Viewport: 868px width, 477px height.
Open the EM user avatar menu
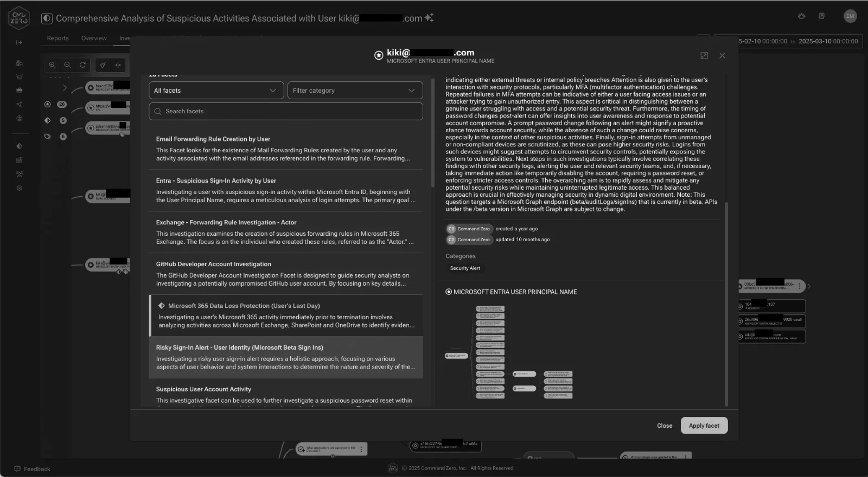click(x=850, y=16)
